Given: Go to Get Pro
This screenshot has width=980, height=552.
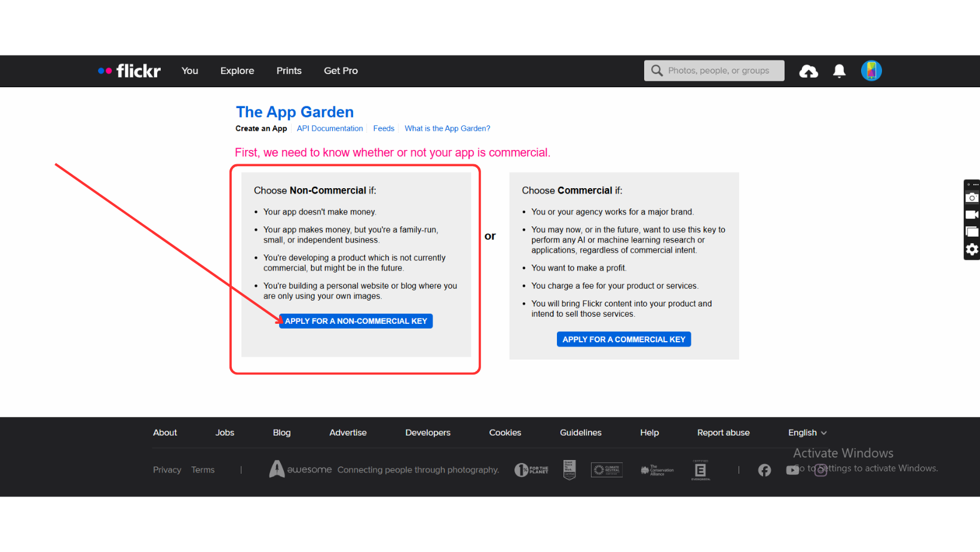Looking at the screenshot, I should click(x=341, y=71).
